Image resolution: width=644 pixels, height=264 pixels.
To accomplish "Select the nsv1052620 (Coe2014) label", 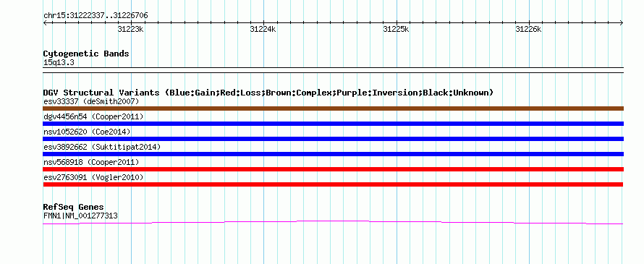I will pyautogui.click(x=87, y=132).
